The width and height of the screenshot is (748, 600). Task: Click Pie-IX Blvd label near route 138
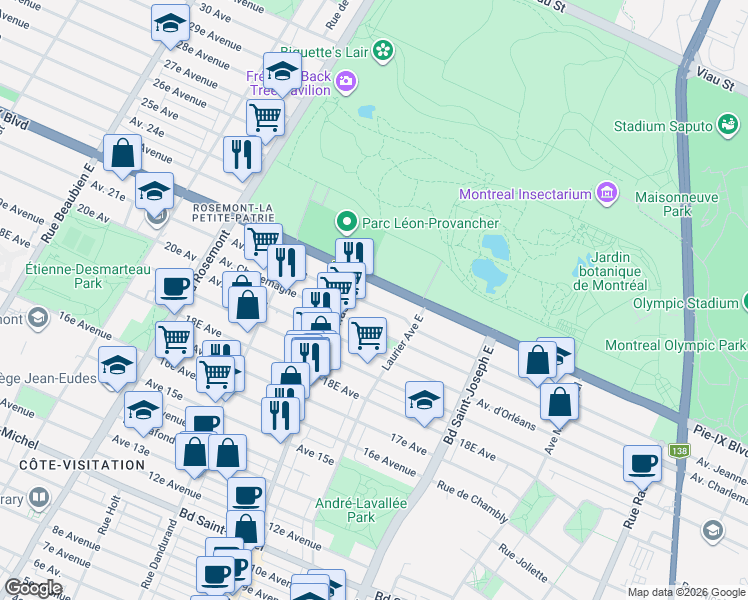point(720,439)
